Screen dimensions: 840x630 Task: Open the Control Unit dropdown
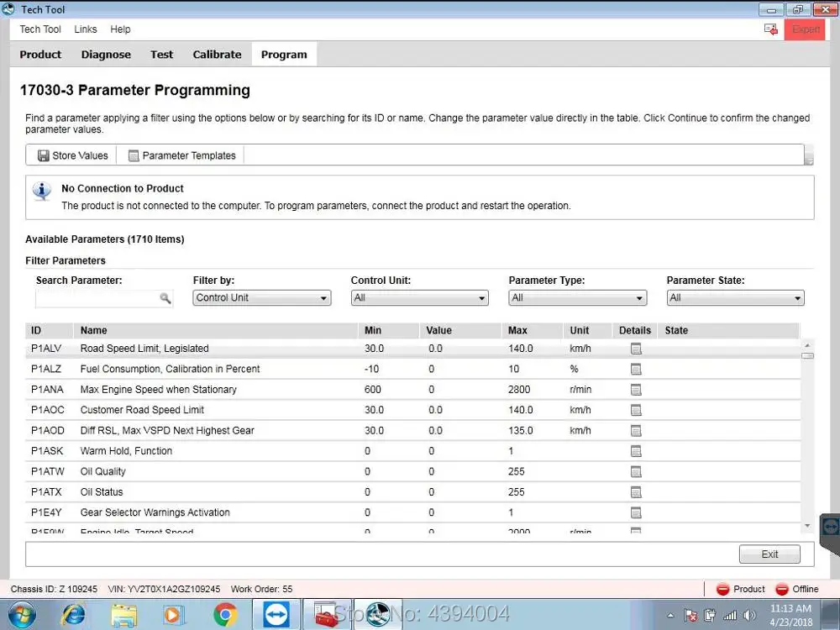pyautogui.click(x=419, y=298)
